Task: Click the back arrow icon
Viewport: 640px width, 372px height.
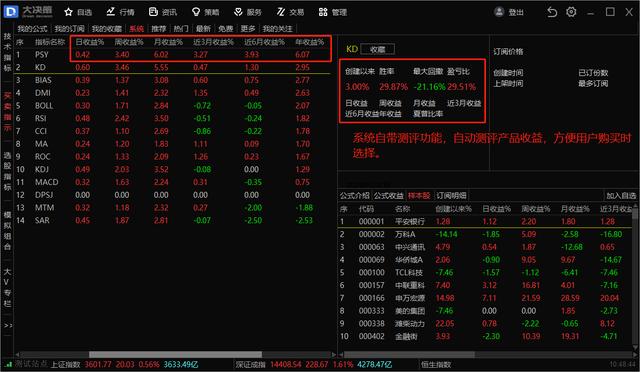Action: point(552,12)
